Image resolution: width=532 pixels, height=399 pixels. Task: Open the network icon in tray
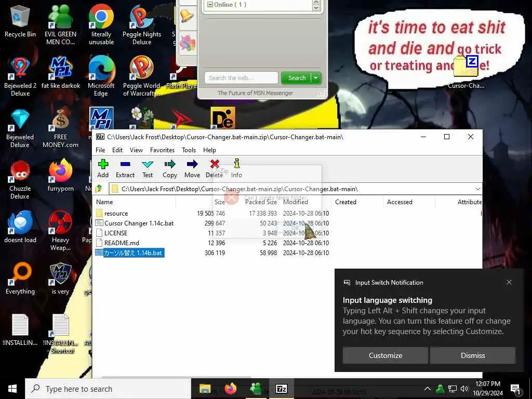click(453, 389)
